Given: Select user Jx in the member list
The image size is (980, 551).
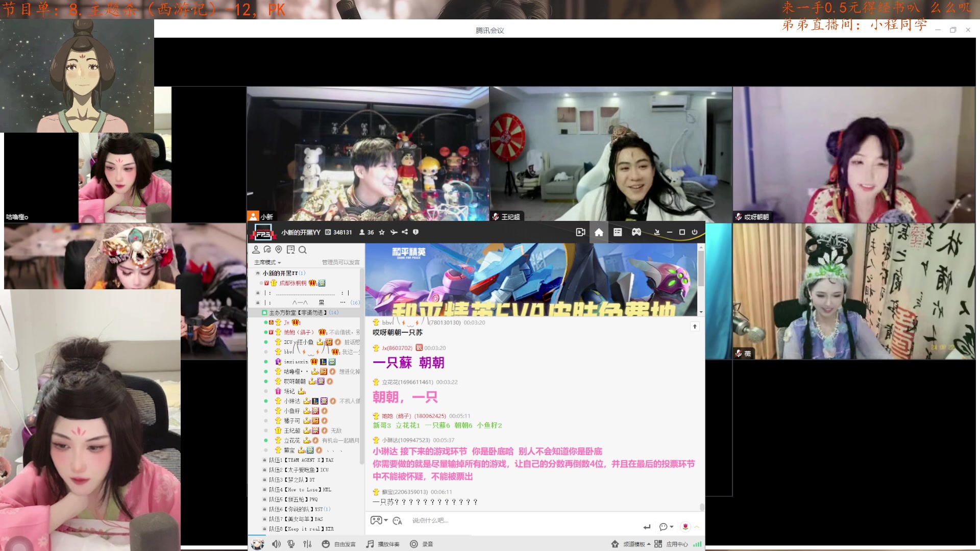Looking at the screenshot, I should 287,322.
